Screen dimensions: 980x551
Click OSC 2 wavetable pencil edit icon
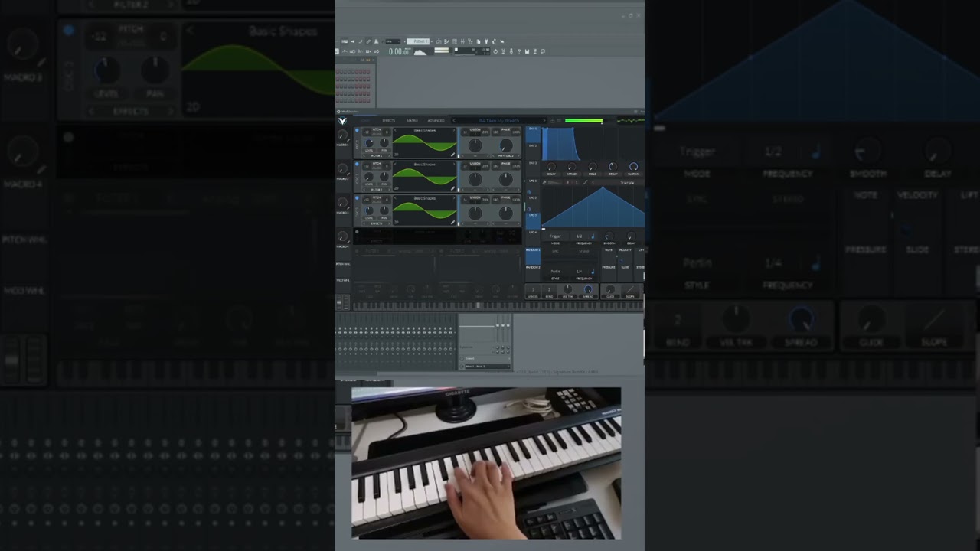pos(452,188)
